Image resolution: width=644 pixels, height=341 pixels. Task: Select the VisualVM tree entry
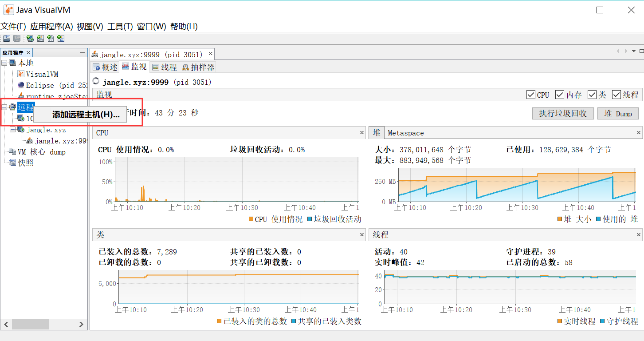tap(42, 74)
